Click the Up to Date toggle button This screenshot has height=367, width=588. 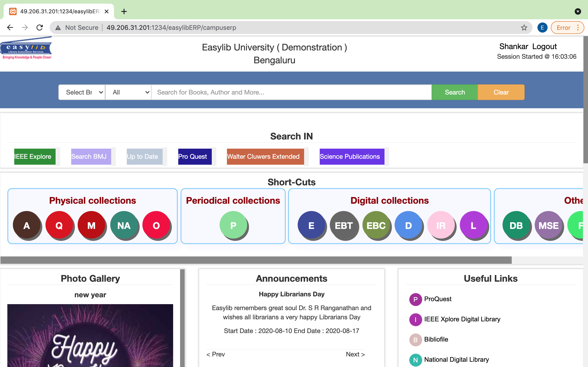tap(143, 156)
